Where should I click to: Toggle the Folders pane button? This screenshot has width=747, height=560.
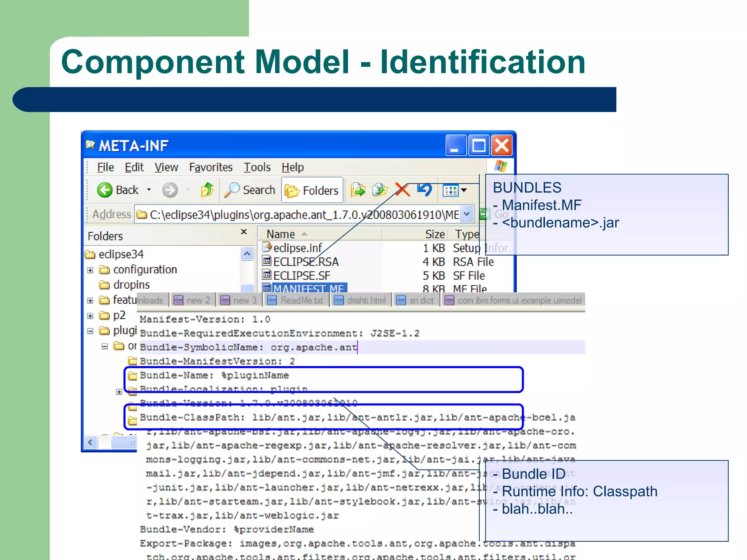point(312,190)
